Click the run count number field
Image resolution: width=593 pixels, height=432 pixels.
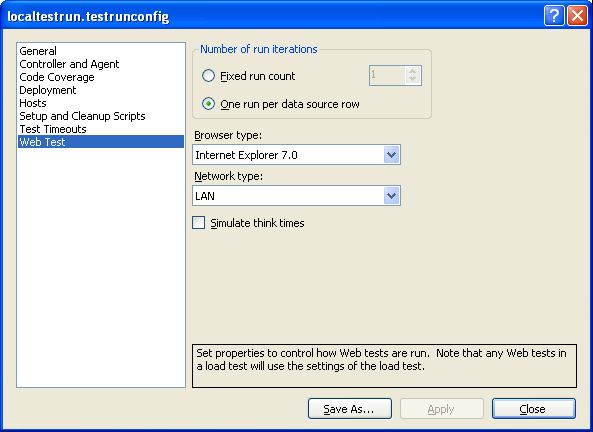click(x=387, y=75)
